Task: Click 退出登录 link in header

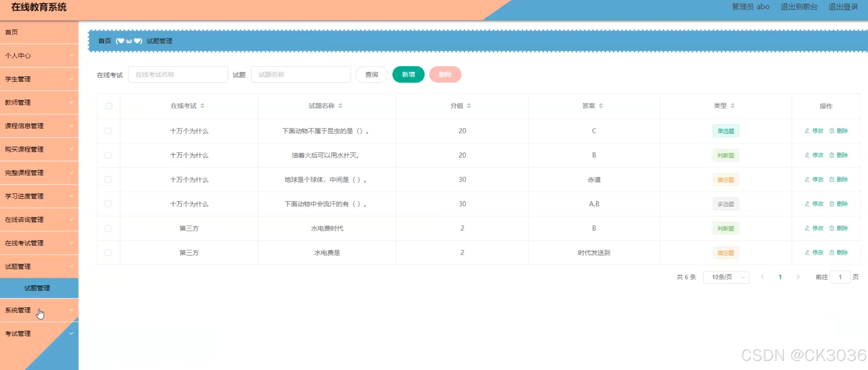Action: (x=843, y=7)
